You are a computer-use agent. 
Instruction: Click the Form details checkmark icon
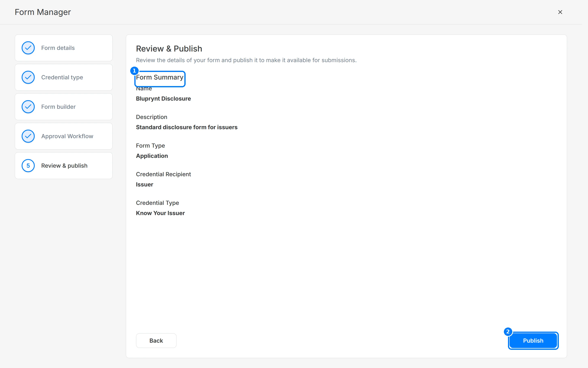[28, 48]
